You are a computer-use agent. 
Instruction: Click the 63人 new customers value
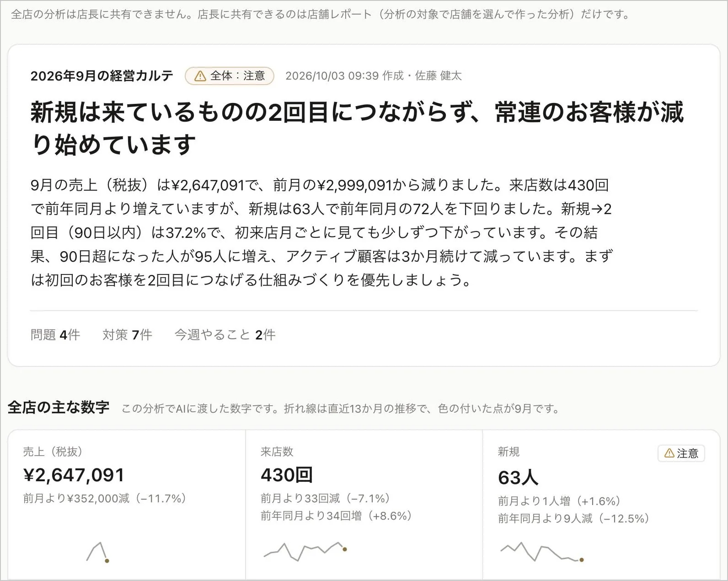point(518,478)
